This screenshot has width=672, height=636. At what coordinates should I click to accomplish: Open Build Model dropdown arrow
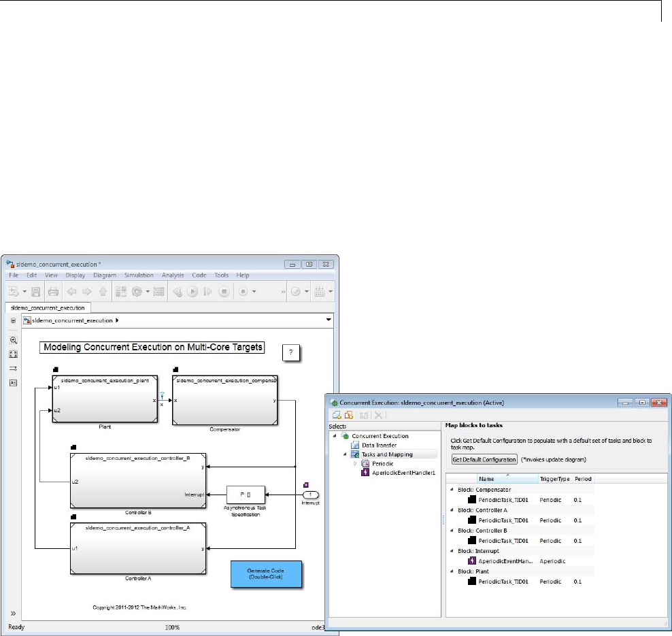pos(331,292)
